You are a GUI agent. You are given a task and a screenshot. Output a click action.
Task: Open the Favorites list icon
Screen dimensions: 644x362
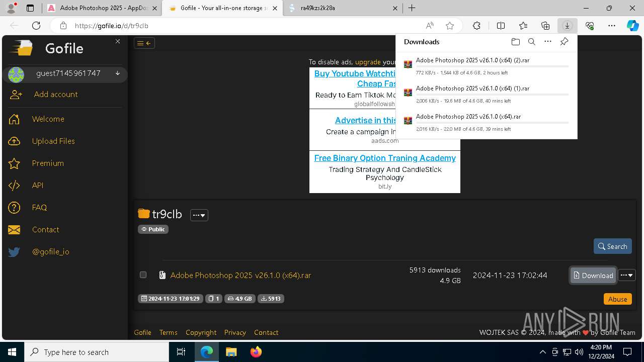(x=523, y=26)
